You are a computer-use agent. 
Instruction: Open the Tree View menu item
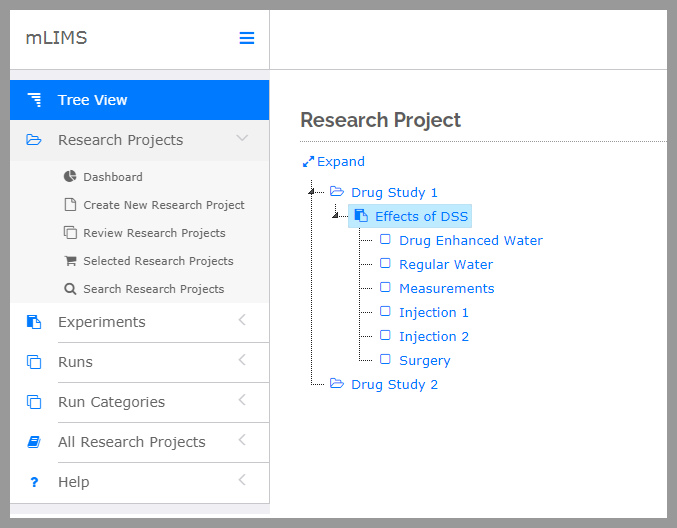tap(92, 100)
